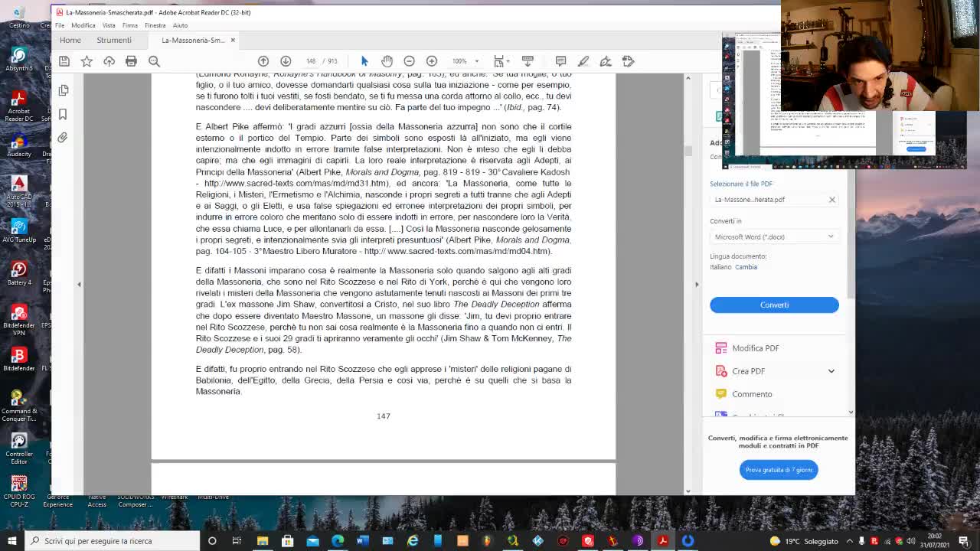Open the fit page view options
Screen dimensions: 980x551
(x=501, y=61)
